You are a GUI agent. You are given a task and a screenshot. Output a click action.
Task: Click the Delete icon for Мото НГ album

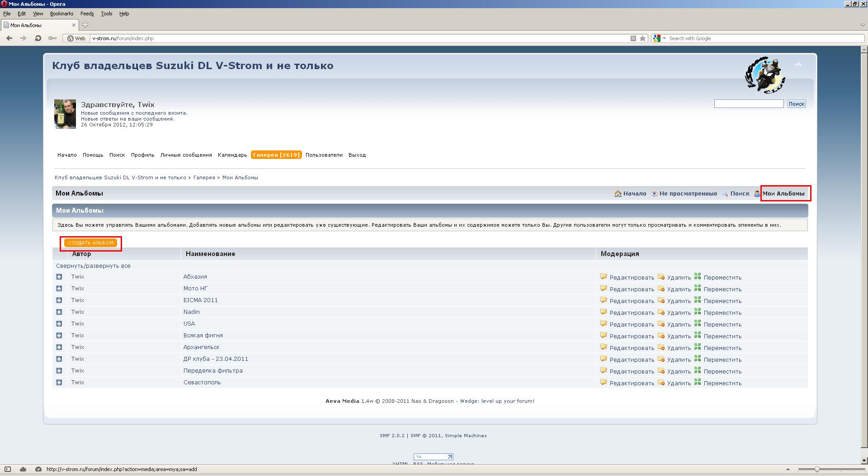661,288
